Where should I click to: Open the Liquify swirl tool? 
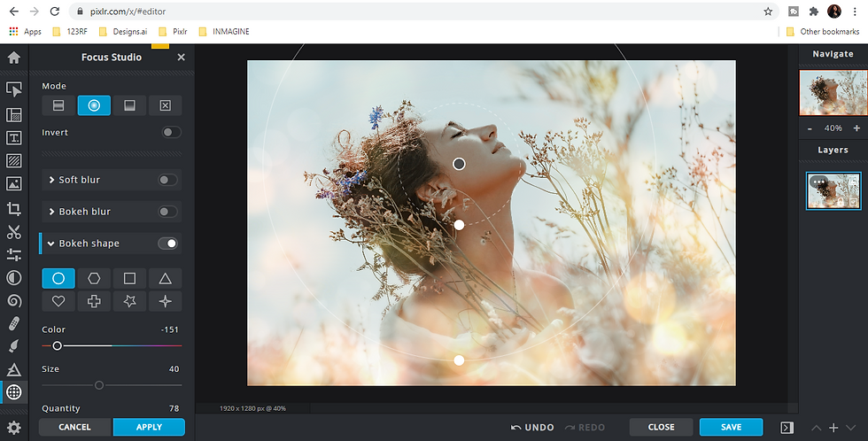coord(14,300)
